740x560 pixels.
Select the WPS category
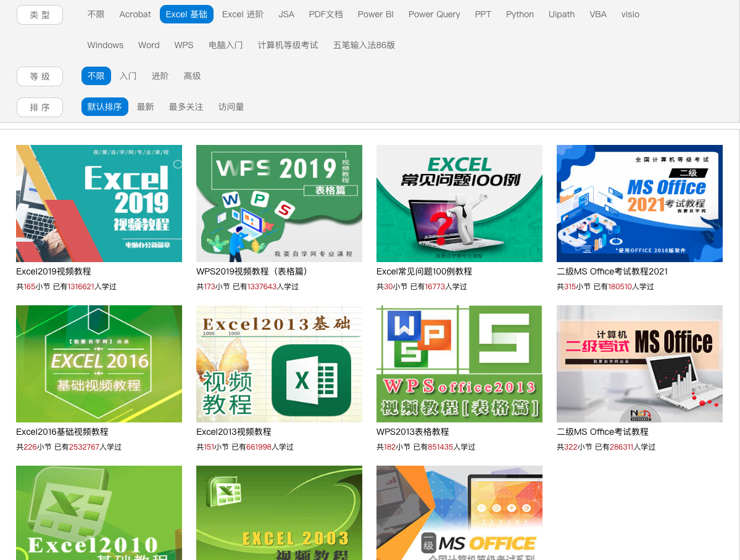(x=183, y=45)
